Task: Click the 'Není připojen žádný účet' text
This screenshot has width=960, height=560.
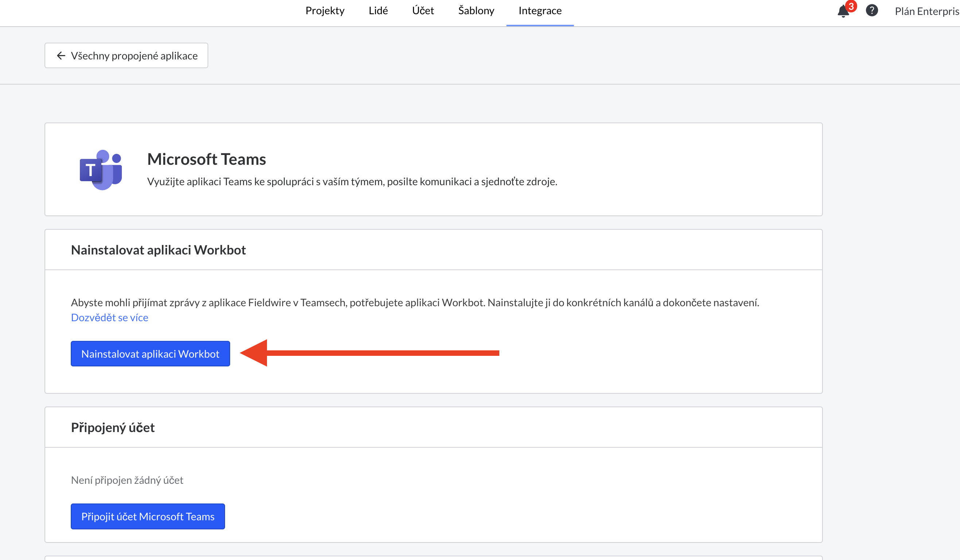Action: 127,480
